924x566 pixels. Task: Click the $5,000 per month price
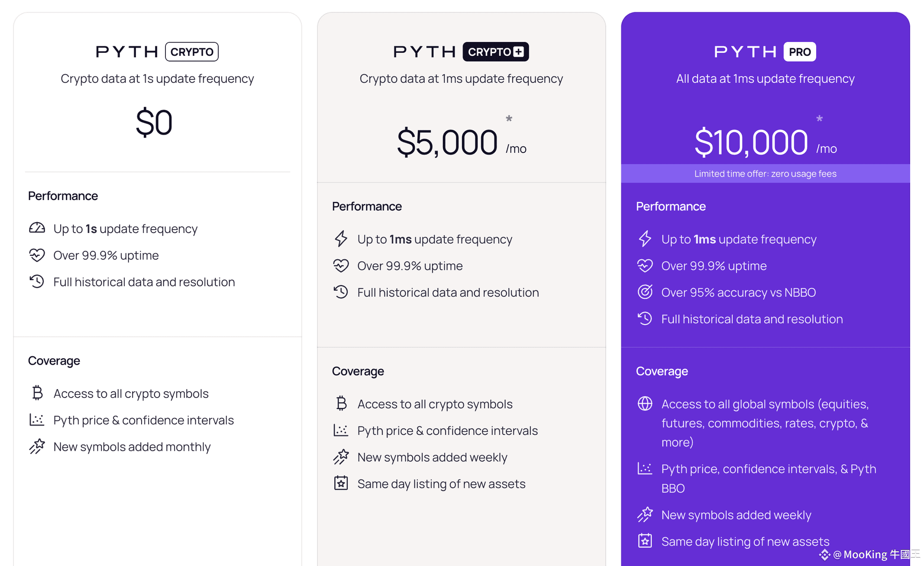462,142
